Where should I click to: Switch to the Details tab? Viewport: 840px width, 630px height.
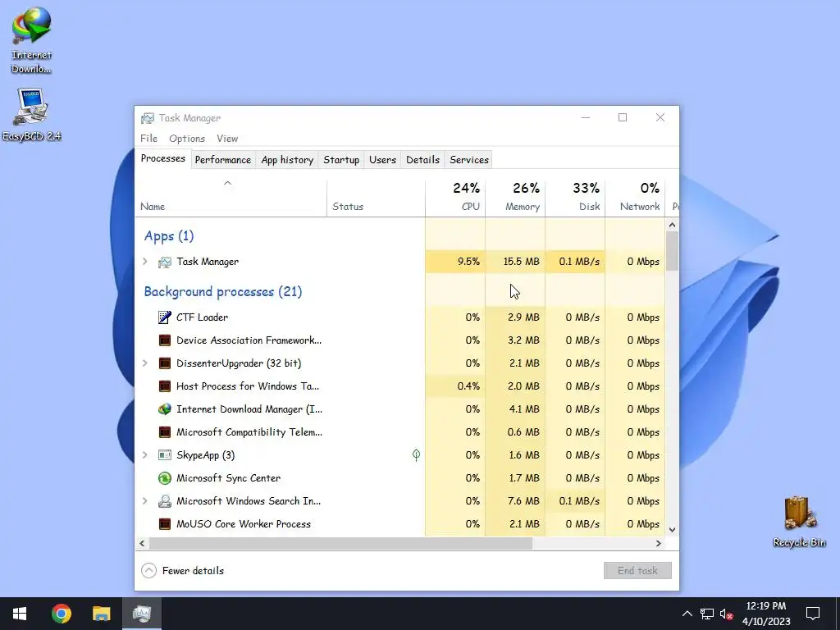pyautogui.click(x=422, y=160)
